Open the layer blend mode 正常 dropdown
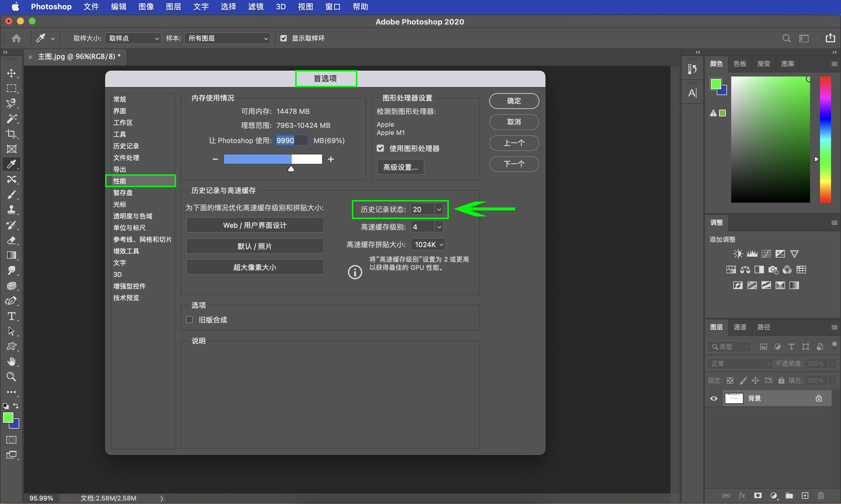Screen dimensions: 841x504 (740, 363)
